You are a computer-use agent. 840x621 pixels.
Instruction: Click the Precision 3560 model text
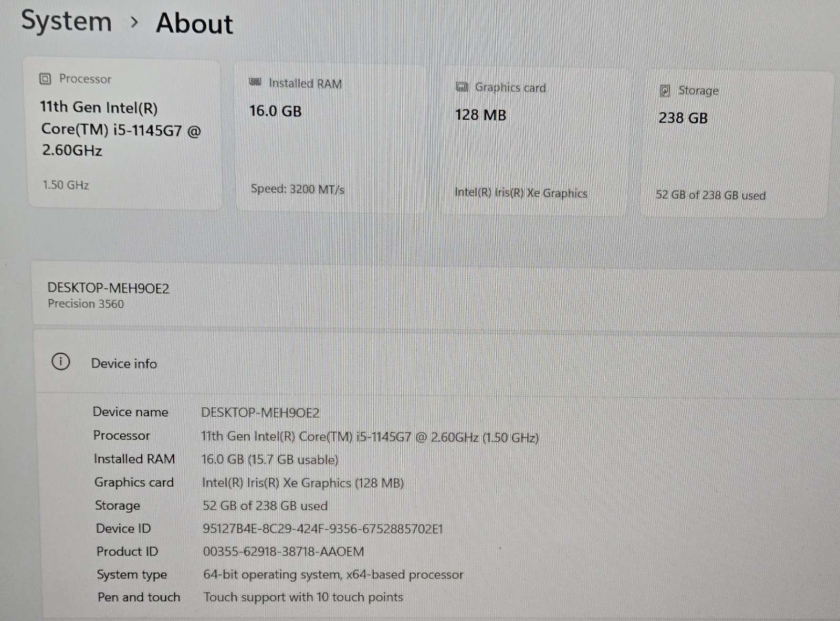(x=86, y=304)
